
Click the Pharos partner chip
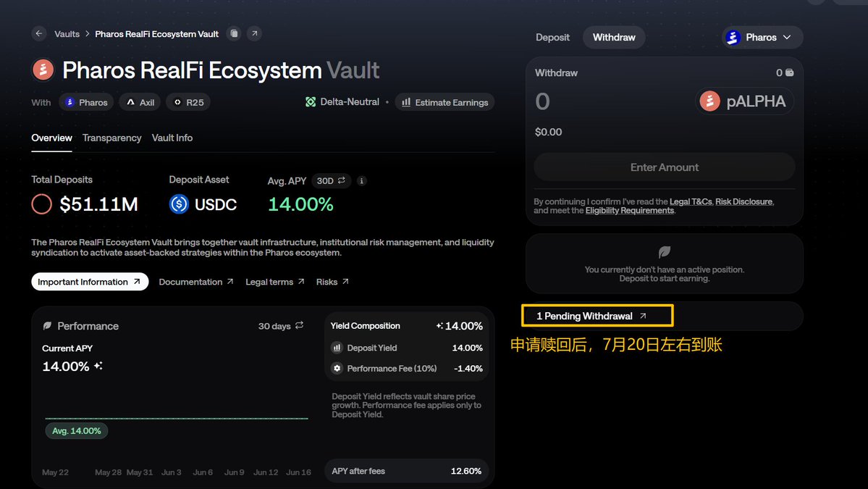[x=86, y=102]
